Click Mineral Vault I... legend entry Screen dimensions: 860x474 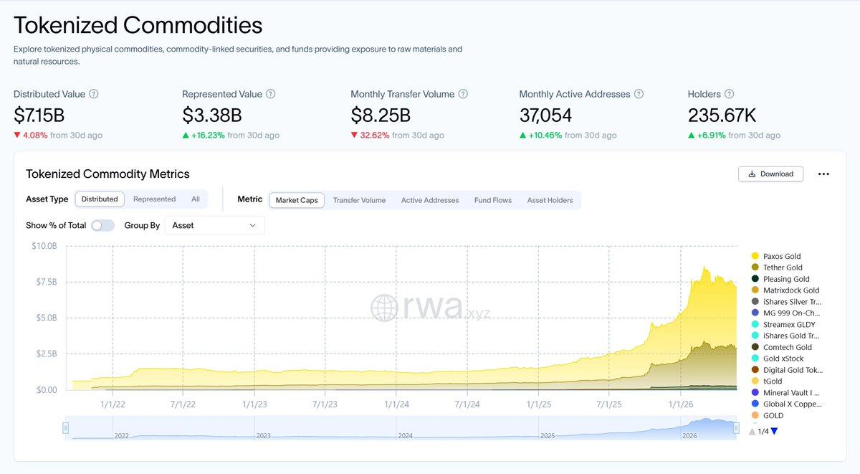click(785, 393)
